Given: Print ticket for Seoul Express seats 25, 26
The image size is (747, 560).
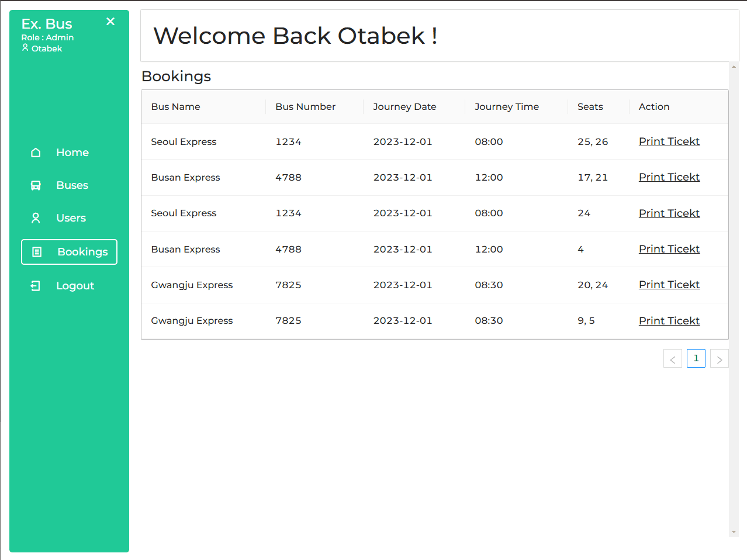Looking at the screenshot, I should 669,141.
